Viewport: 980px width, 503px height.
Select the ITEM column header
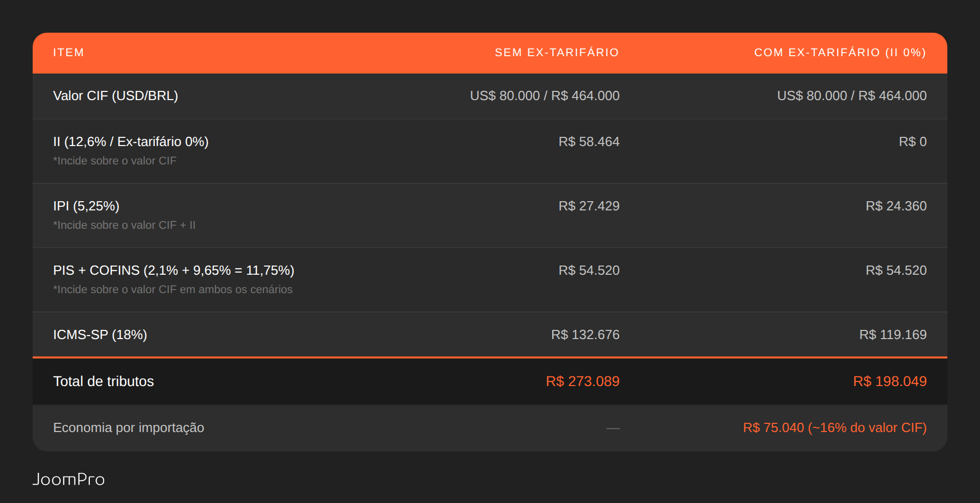pos(68,53)
